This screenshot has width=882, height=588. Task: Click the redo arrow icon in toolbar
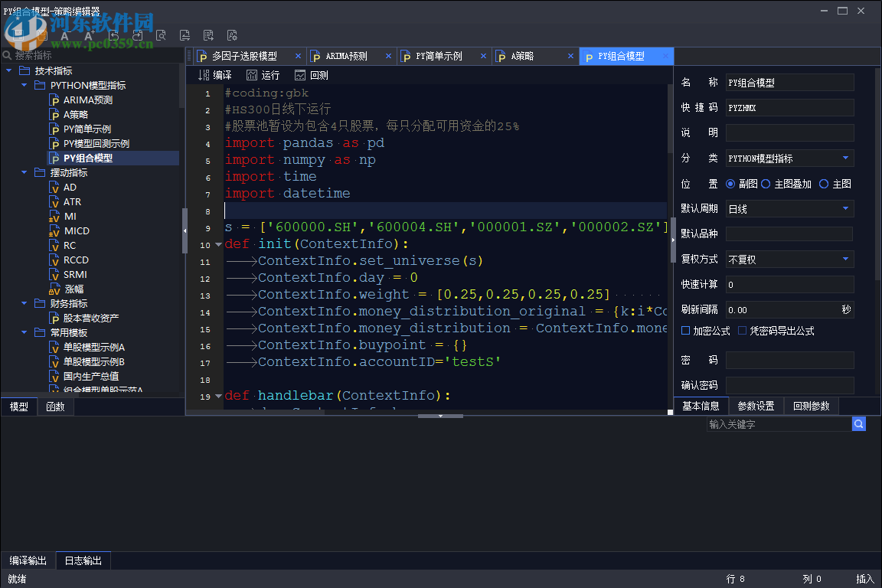pyautogui.click(x=137, y=35)
